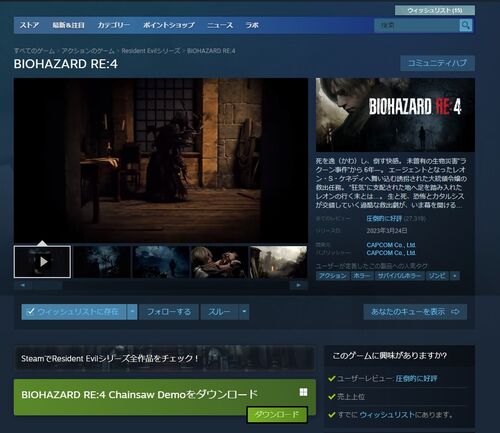The height and width of the screenshot is (433, 500).
Task: Click the search magnifier icon
Action: tap(466, 25)
